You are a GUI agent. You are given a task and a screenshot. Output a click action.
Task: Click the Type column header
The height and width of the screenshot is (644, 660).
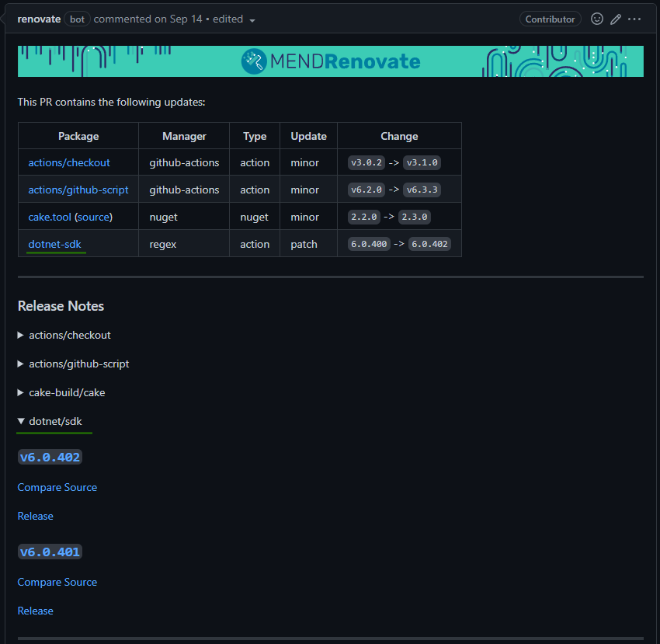(255, 136)
